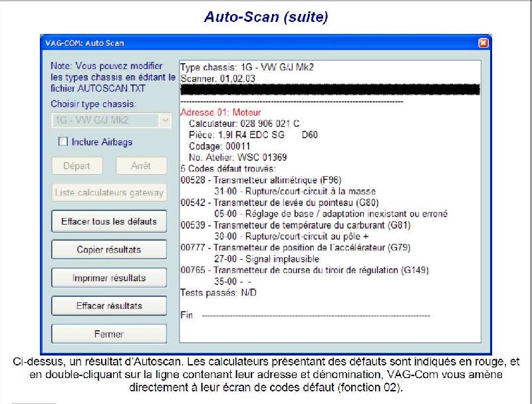Select the red 'Adresse 01: Moteur' line
532x404 pixels.
221,112
